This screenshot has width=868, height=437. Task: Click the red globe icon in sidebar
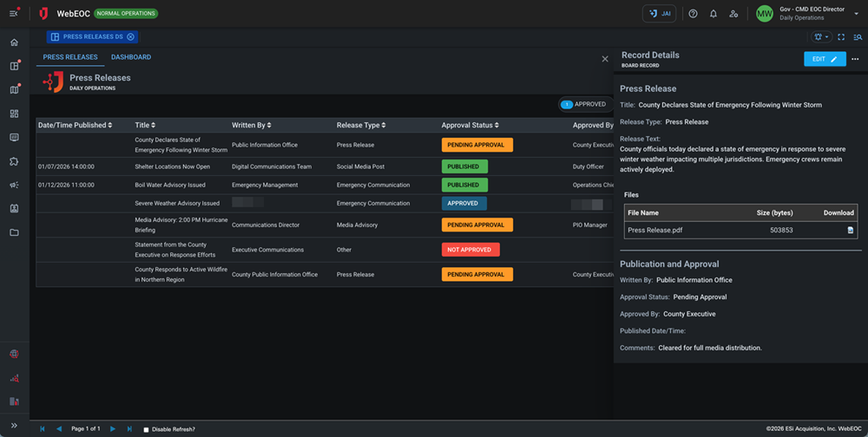click(14, 354)
